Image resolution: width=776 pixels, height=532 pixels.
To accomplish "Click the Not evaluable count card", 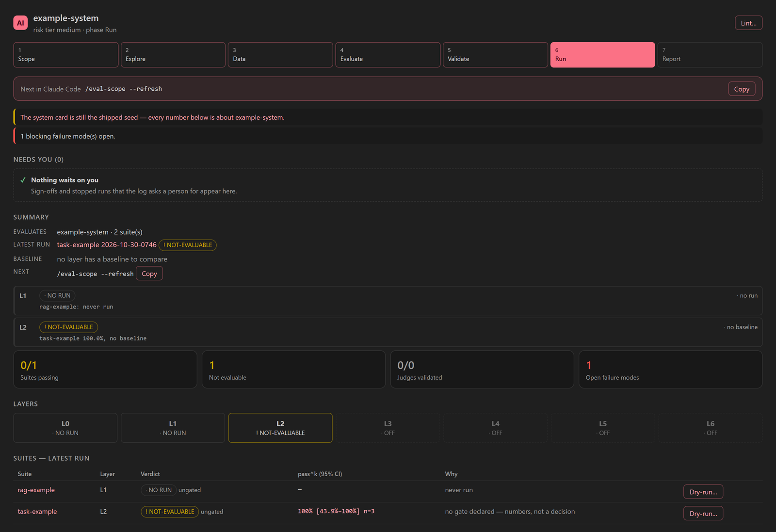I will pos(293,370).
